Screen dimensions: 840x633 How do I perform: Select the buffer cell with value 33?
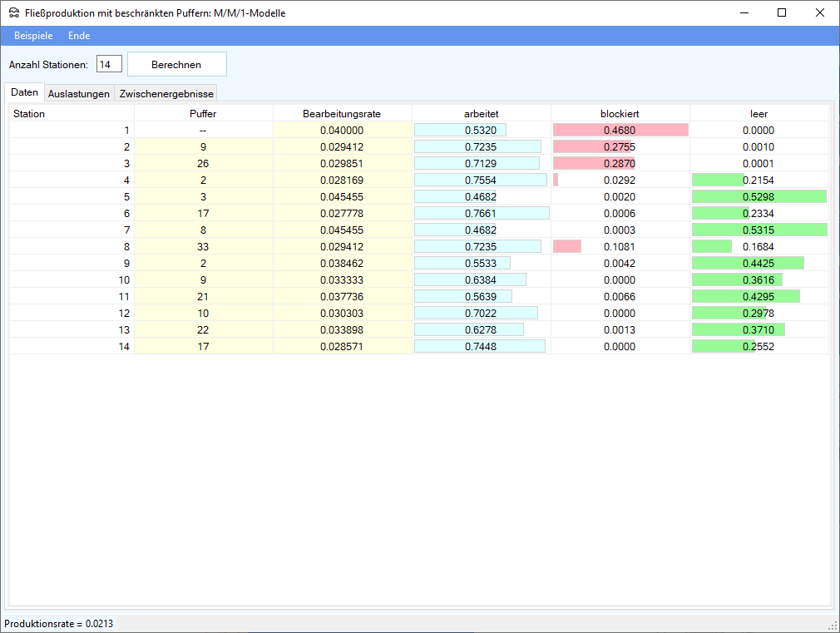pos(203,247)
